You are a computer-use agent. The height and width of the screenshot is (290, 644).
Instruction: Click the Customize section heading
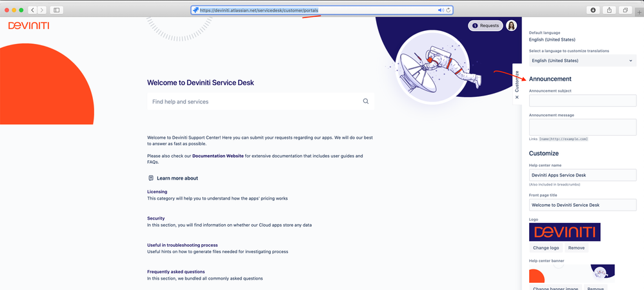click(543, 154)
